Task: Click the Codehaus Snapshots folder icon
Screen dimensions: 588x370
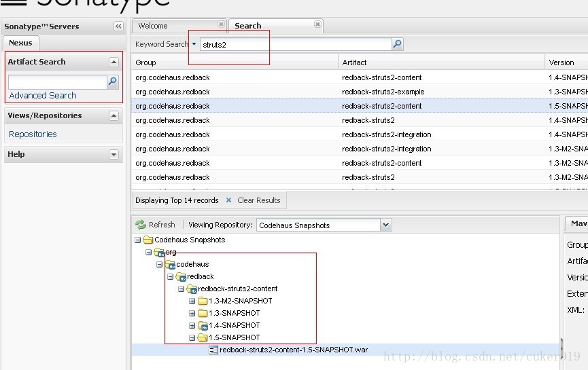Action: [x=148, y=240]
